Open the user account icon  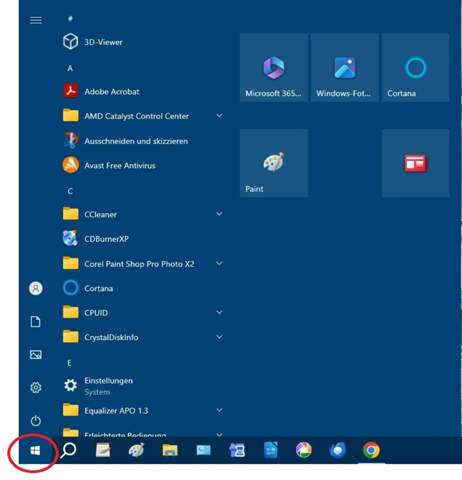point(36,288)
